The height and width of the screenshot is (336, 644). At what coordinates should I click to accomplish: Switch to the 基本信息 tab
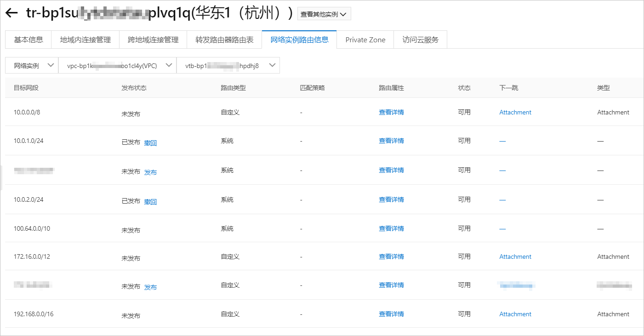(x=28, y=40)
